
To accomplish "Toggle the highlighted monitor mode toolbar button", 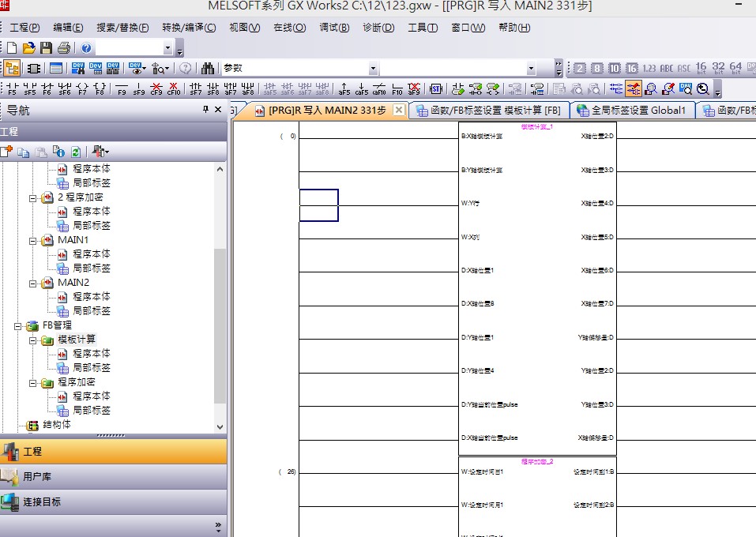I will pos(634,88).
